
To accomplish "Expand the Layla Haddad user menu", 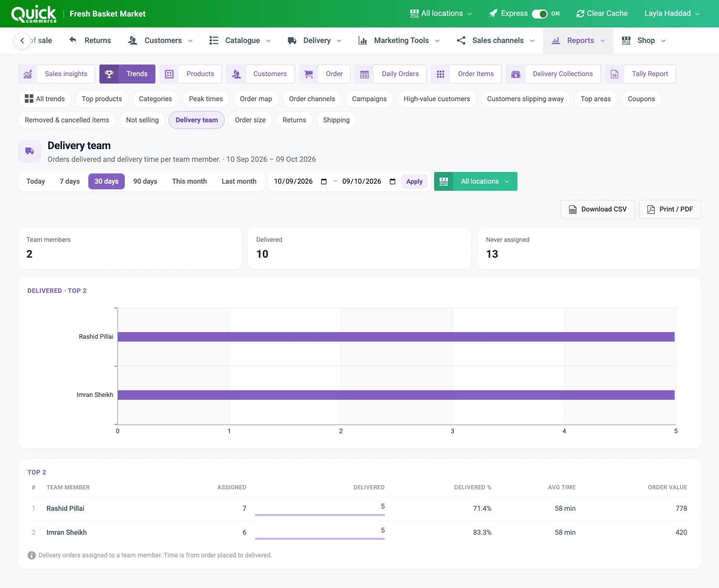I will point(672,13).
